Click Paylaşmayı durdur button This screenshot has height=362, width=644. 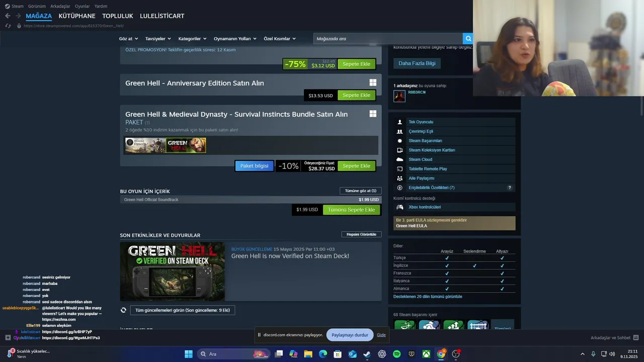(350, 335)
